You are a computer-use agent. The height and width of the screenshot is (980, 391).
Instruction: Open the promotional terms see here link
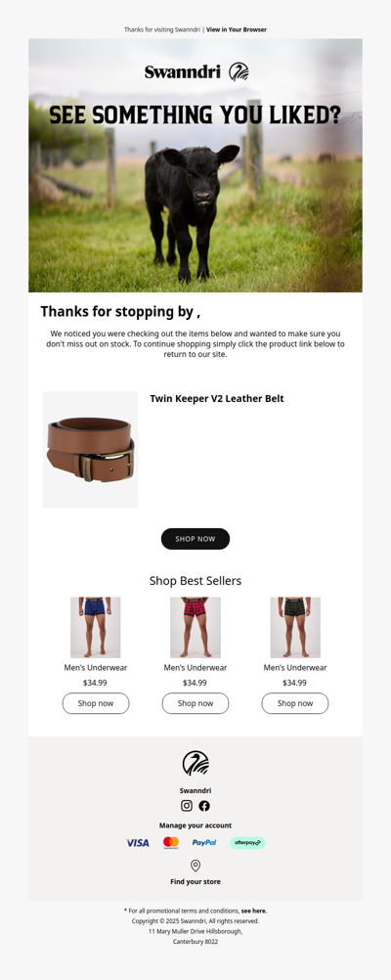253,911
